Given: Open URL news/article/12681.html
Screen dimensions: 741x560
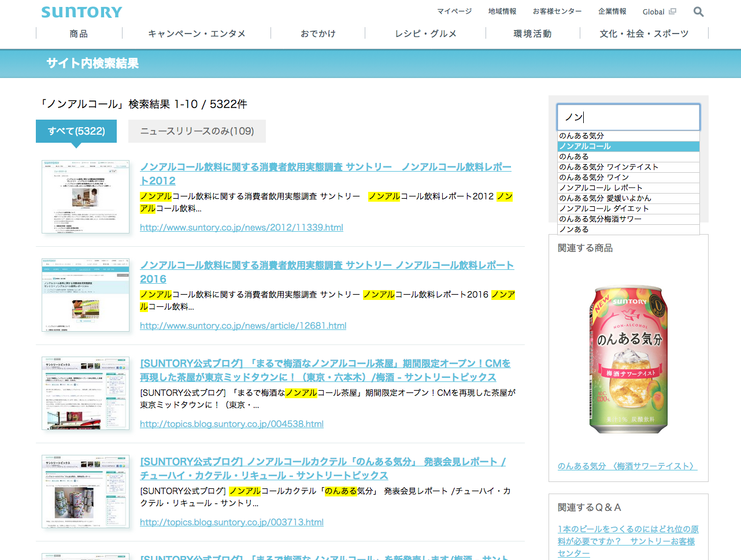Looking at the screenshot, I should click(243, 326).
